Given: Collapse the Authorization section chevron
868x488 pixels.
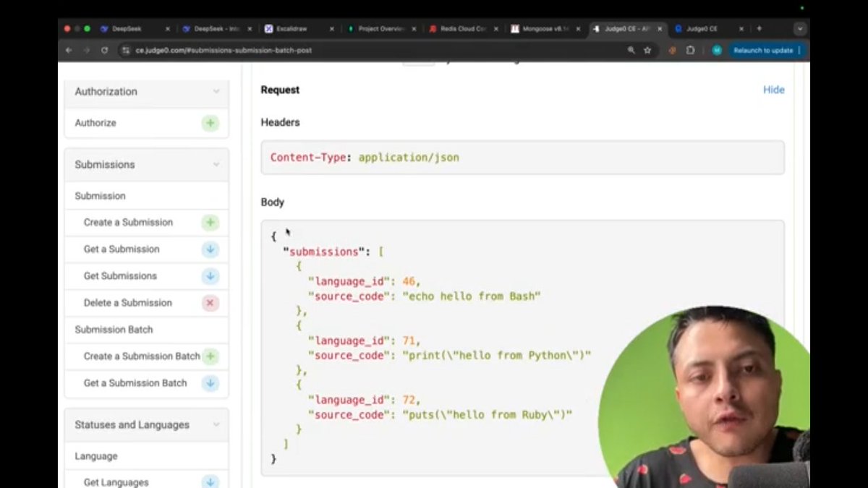Looking at the screenshot, I should 216,92.
